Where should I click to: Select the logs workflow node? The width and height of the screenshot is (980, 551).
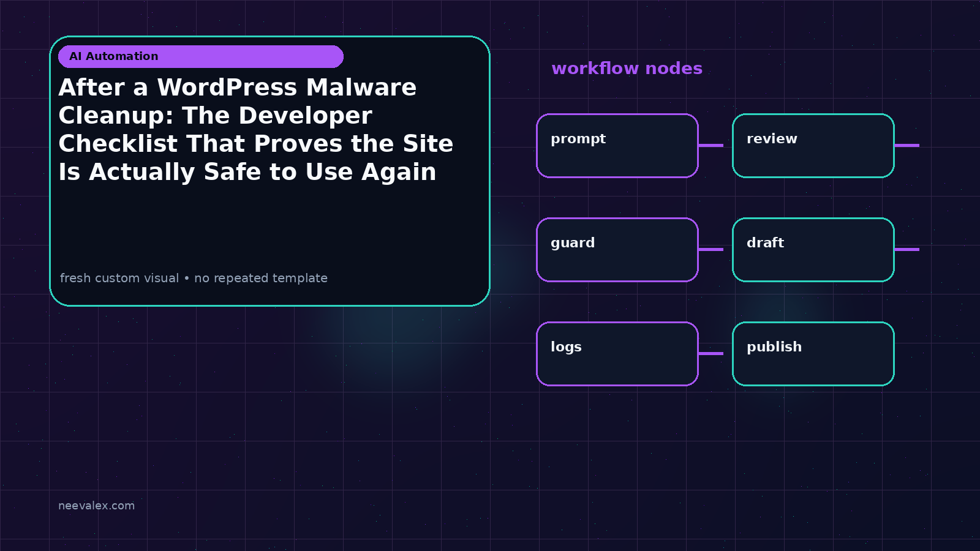click(x=617, y=354)
